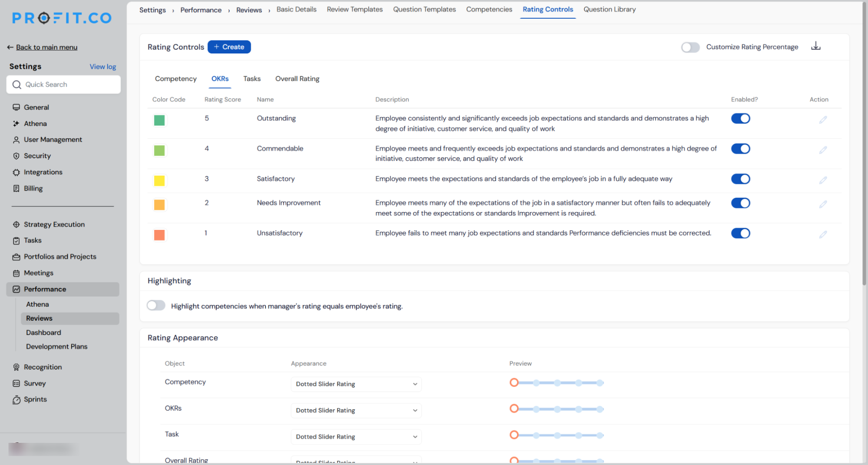Image resolution: width=868 pixels, height=465 pixels.
Task: Edit the Needs Improvement rating pencil icon
Action: point(823,204)
